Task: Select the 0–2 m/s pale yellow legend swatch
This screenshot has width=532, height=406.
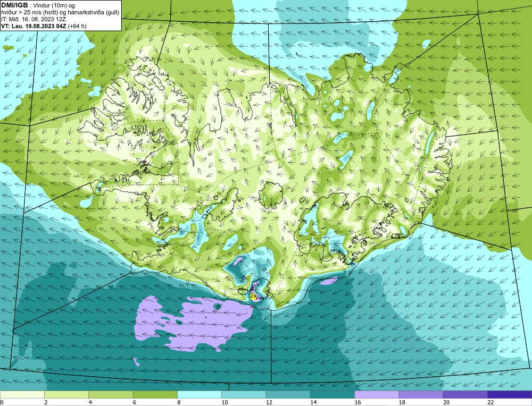Action: click(22, 394)
